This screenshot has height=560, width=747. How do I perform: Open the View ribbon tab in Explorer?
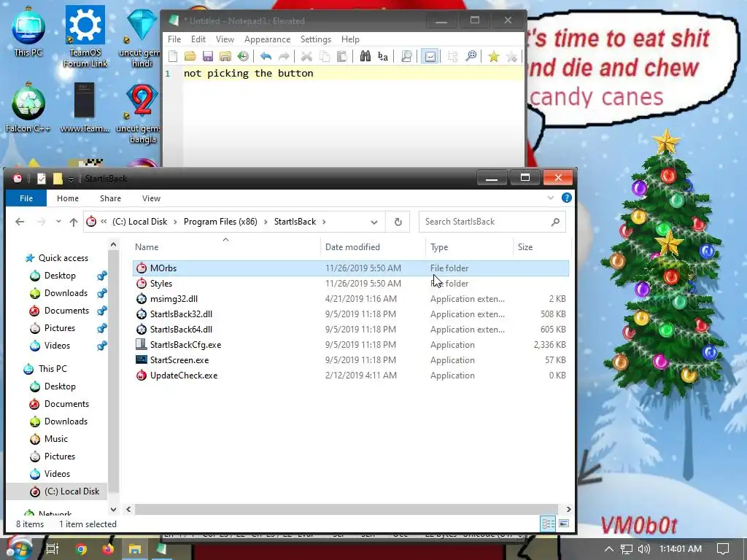pyautogui.click(x=151, y=198)
